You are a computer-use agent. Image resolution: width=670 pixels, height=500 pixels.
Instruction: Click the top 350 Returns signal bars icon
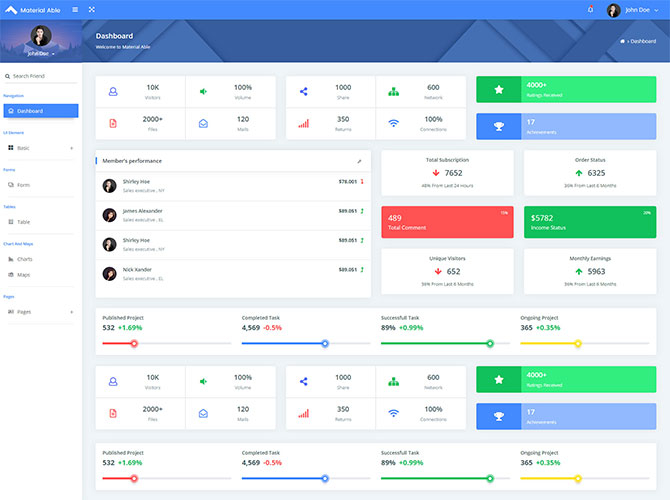pyautogui.click(x=303, y=124)
